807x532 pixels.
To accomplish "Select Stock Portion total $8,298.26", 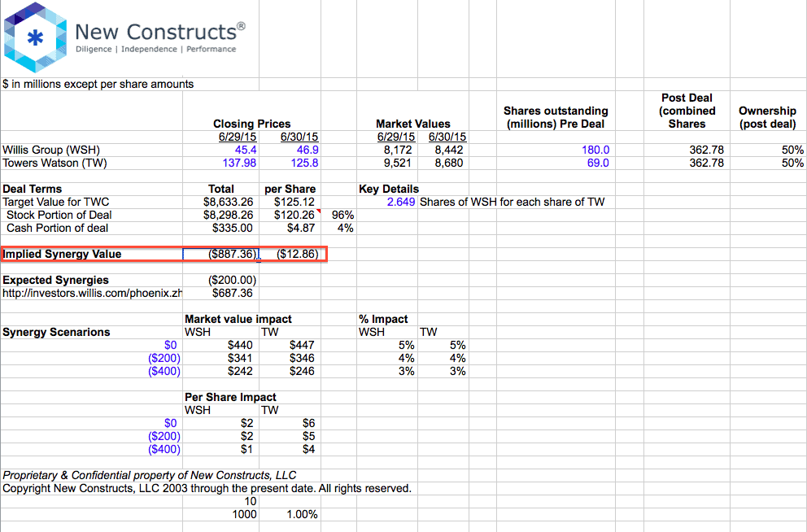I will (228, 215).
